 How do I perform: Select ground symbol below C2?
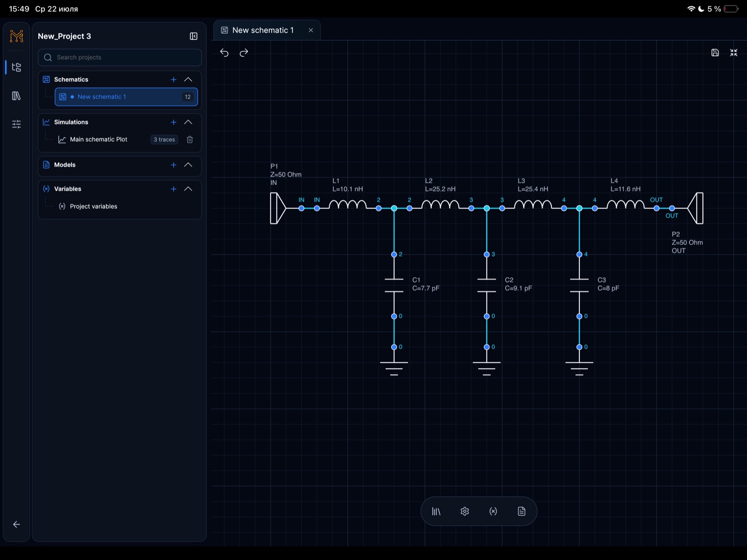pos(486,369)
